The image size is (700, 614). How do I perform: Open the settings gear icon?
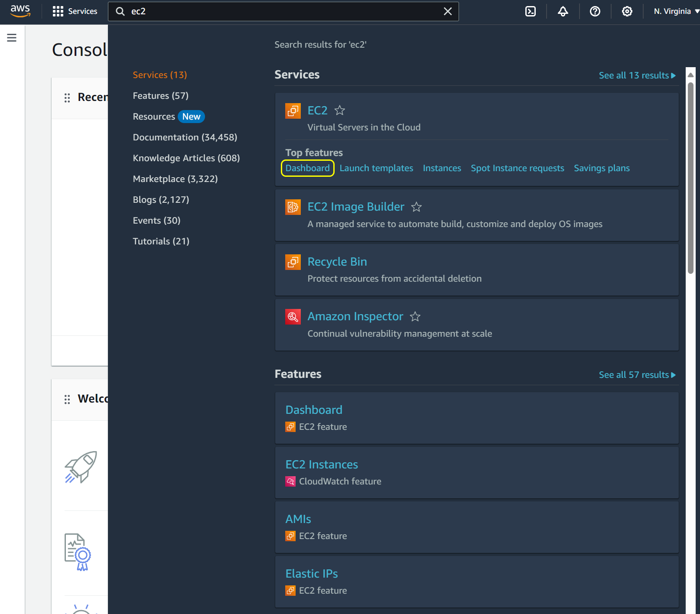click(627, 11)
